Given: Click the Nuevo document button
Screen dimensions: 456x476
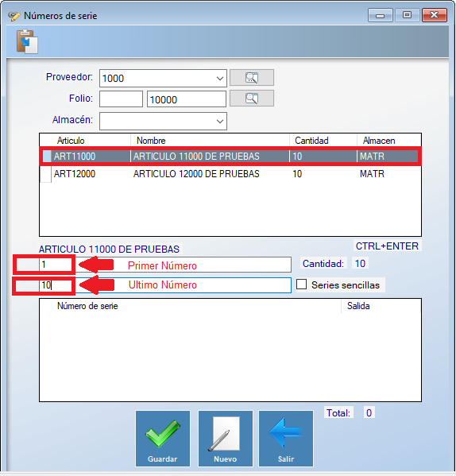Looking at the screenshot, I should [x=225, y=439].
